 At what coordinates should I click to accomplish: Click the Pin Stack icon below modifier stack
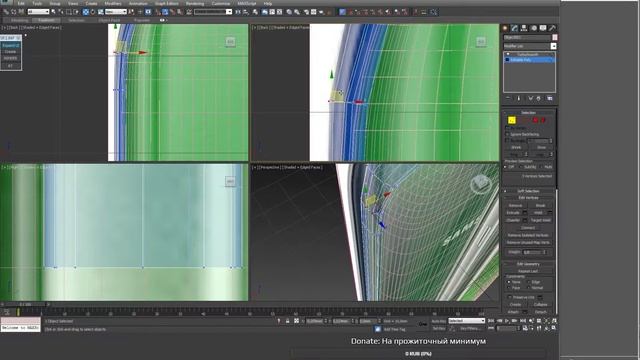(508, 98)
